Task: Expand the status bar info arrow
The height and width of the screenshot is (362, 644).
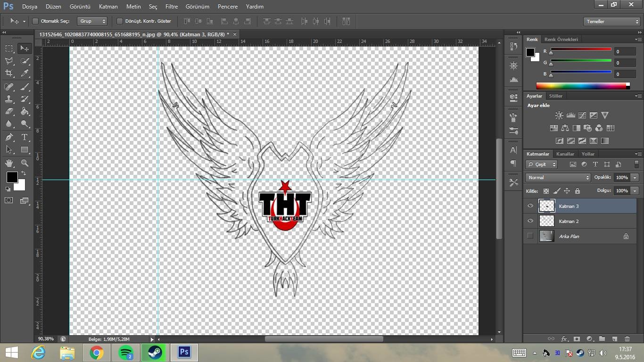Action: point(152,339)
